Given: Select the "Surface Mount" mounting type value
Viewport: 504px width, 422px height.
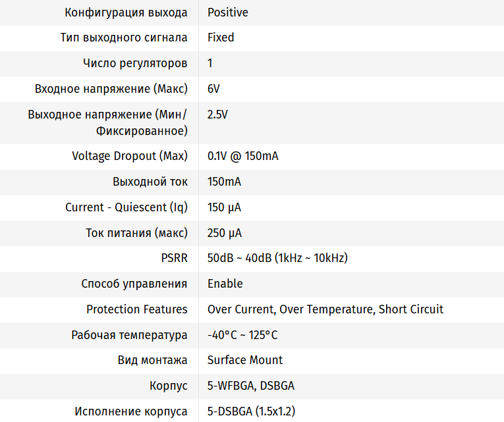Looking at the screenshot, I should click(244, 360).
